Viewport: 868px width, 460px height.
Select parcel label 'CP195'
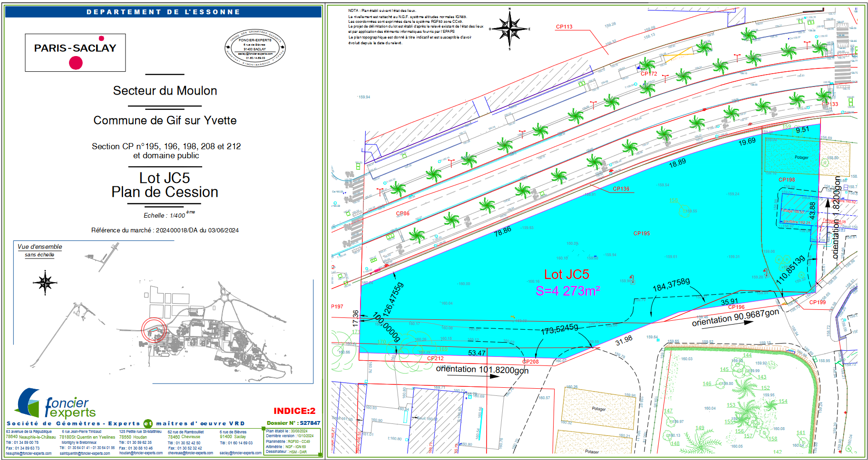(642, 233)
